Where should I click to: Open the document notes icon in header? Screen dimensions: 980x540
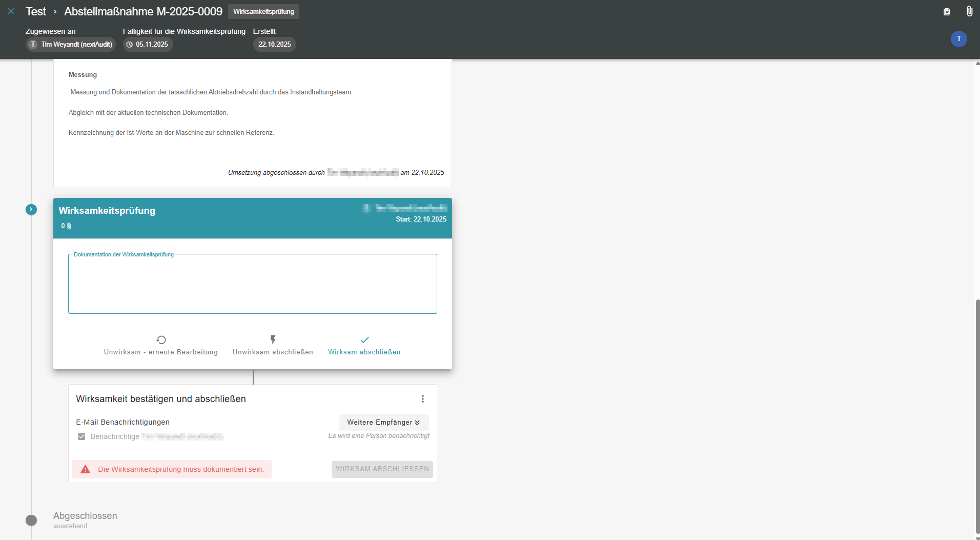[947, 11]
